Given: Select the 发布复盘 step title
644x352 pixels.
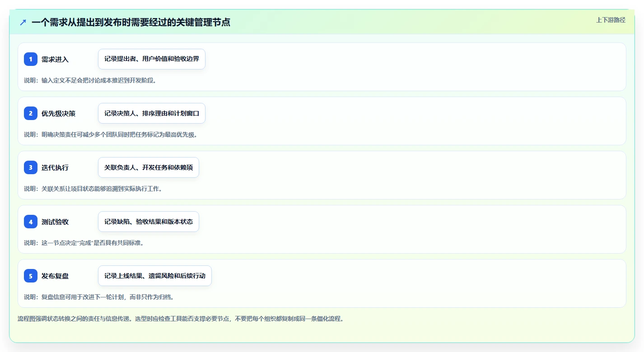Looking at the screenshot, I should click(x=55, y=276).
